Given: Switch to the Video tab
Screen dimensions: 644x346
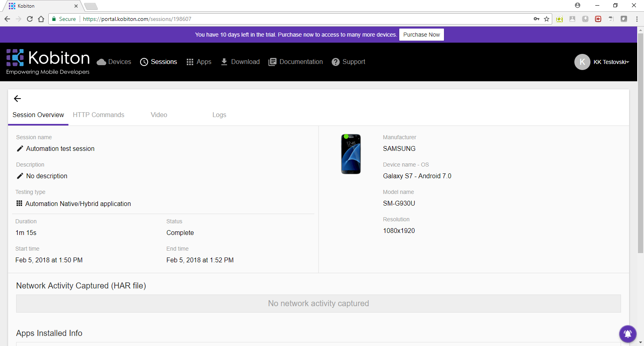Looking at the screenshot, I should tap(159, 115).
